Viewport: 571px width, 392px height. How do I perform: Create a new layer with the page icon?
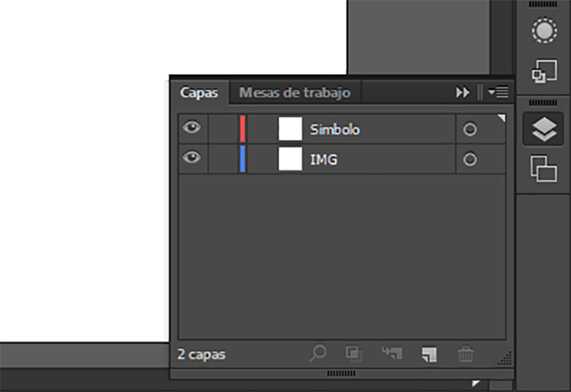[429, 354]
